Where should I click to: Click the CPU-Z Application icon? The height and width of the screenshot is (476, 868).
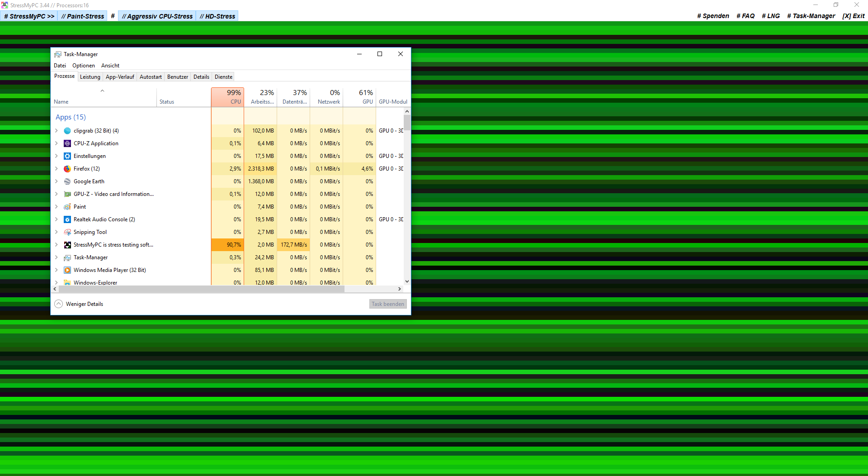coord(67,143)
